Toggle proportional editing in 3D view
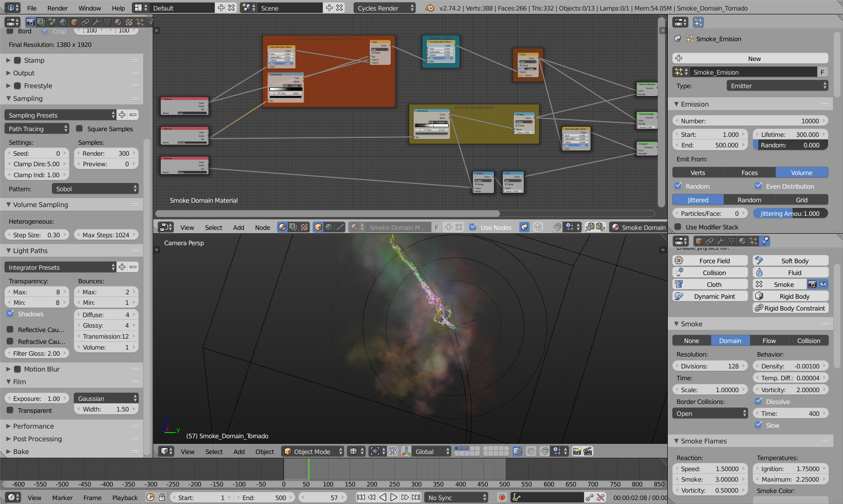 (531, 451)
